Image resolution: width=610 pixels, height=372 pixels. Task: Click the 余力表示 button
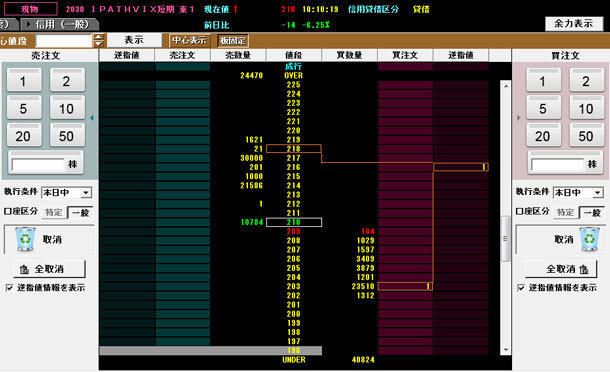point(573,24)
